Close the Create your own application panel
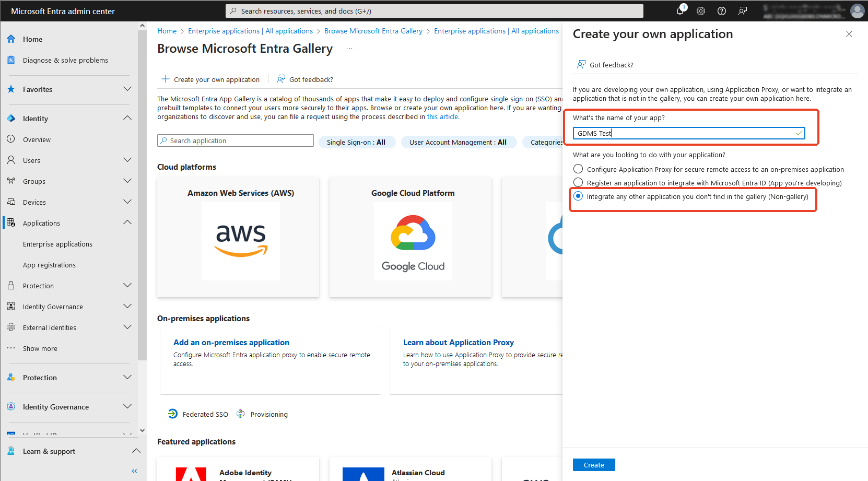 (849, 34)
